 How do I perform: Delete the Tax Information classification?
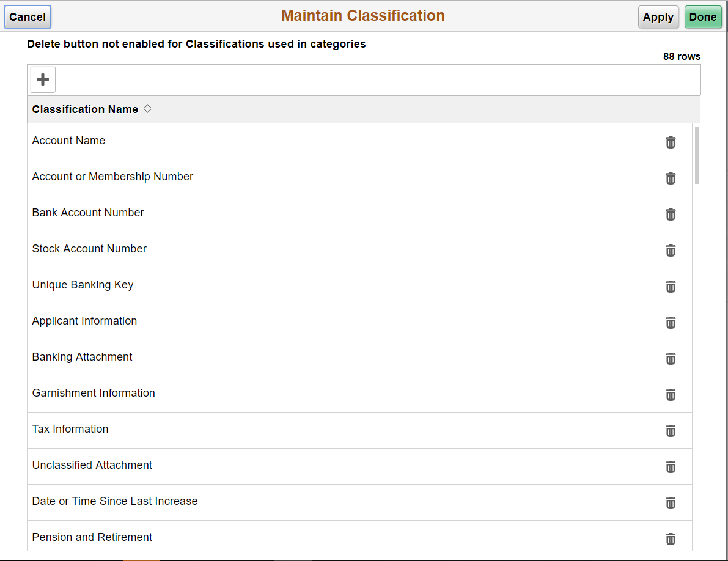coord(671,431)
